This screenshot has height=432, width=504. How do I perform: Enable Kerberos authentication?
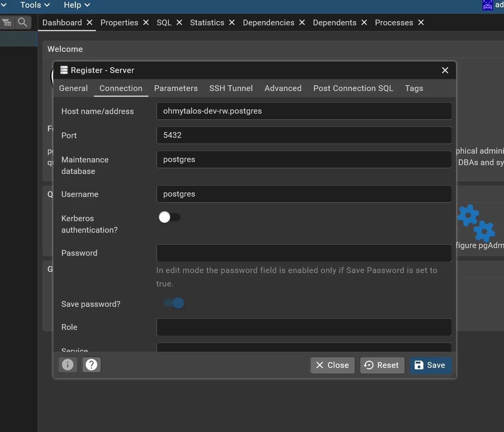[x=169, y=217]
